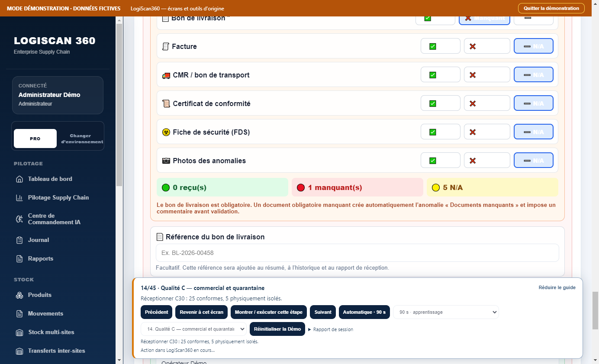Click the Transferts inter-sites warehouse icon
The image size is (599, 364).
pos(19,351)
